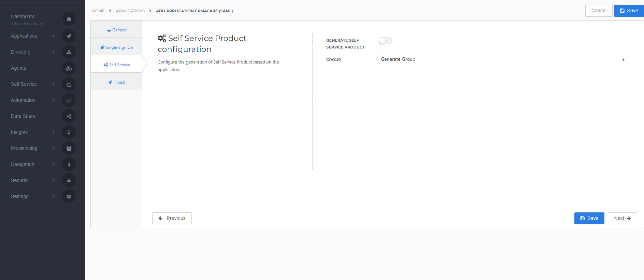Go to the Finish wizard tab
This screenshot has height=280, width=644.
coord(116,82)
